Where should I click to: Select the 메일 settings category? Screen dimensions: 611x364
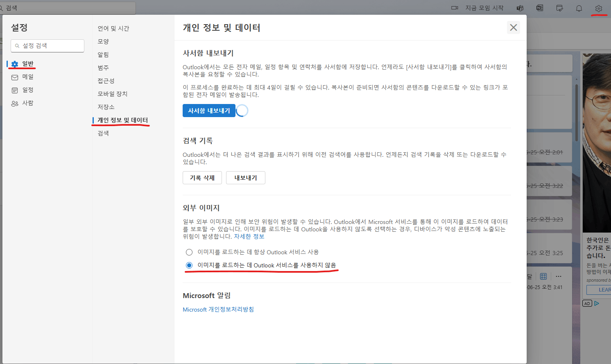(28, 77)
